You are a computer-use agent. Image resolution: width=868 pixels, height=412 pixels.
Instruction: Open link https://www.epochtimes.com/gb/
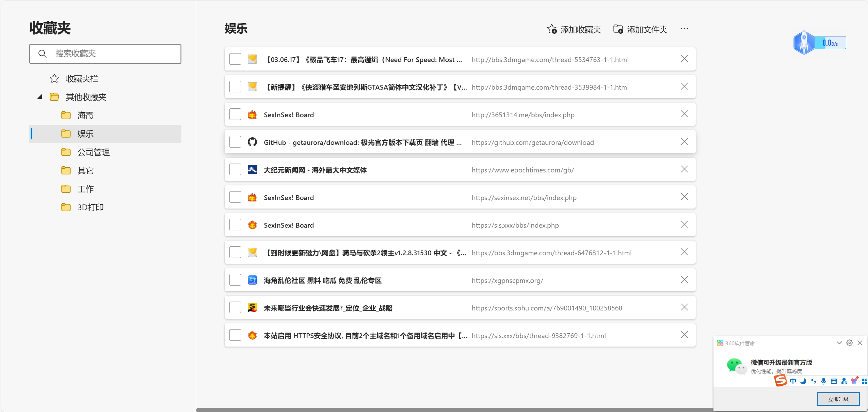(x=523, y=170)
